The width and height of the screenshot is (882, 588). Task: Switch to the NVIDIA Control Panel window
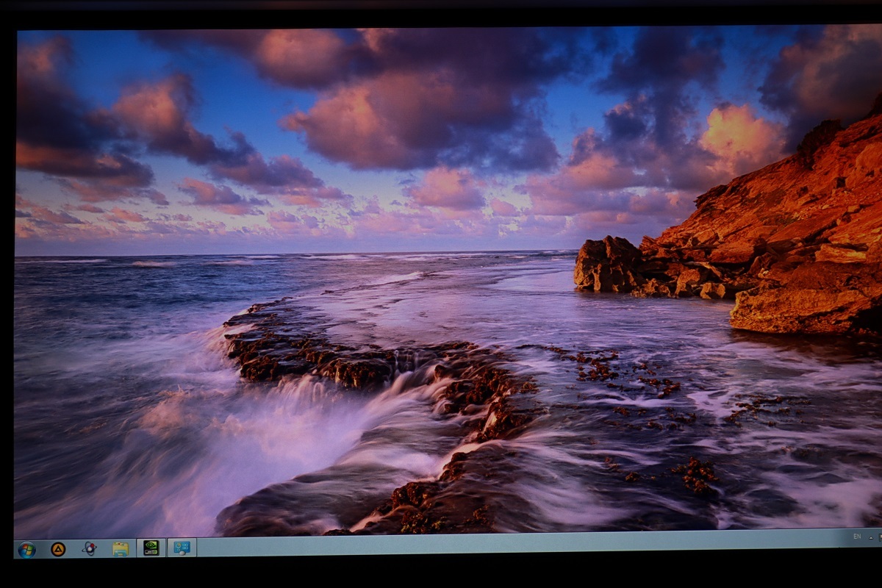pyautogui.click(x=151, y=548)
